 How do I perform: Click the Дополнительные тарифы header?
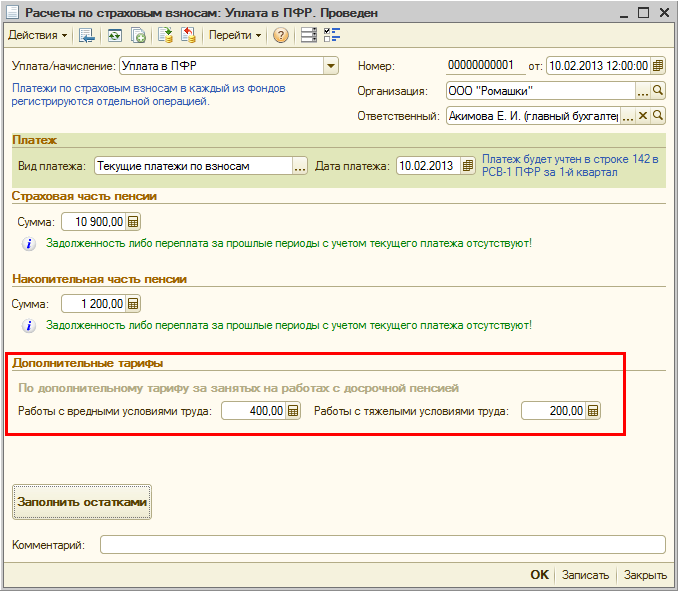[x=87, y=363]
